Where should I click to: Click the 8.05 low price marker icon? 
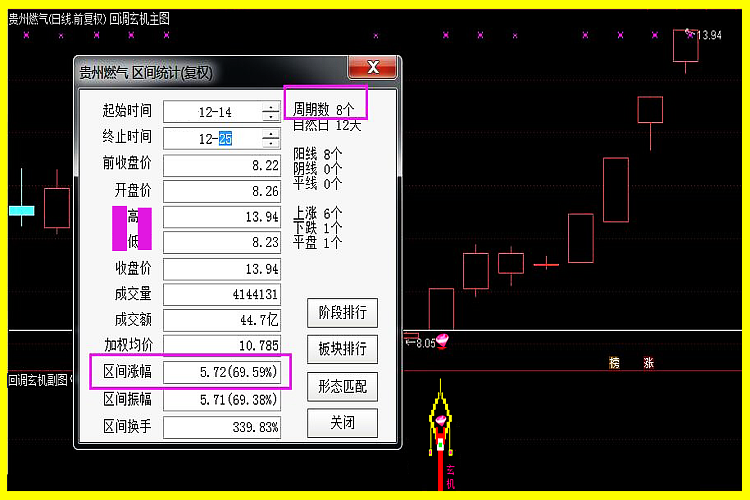442,341
